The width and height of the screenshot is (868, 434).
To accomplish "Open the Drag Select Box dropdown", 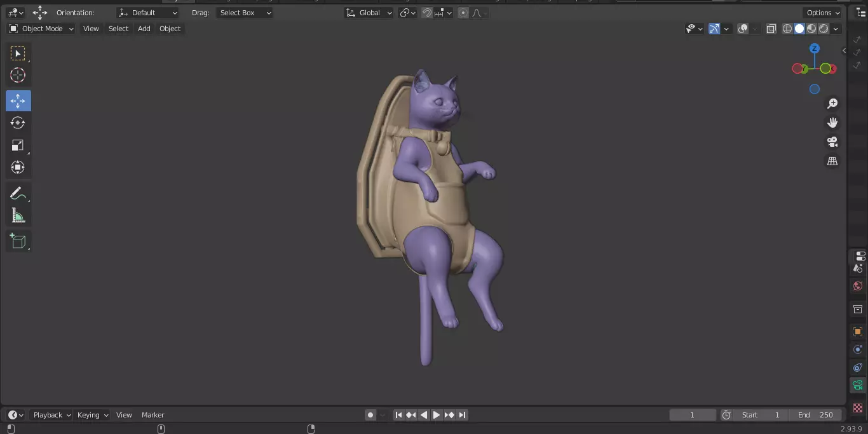I will pyautogui.click(x=244, y=13).
